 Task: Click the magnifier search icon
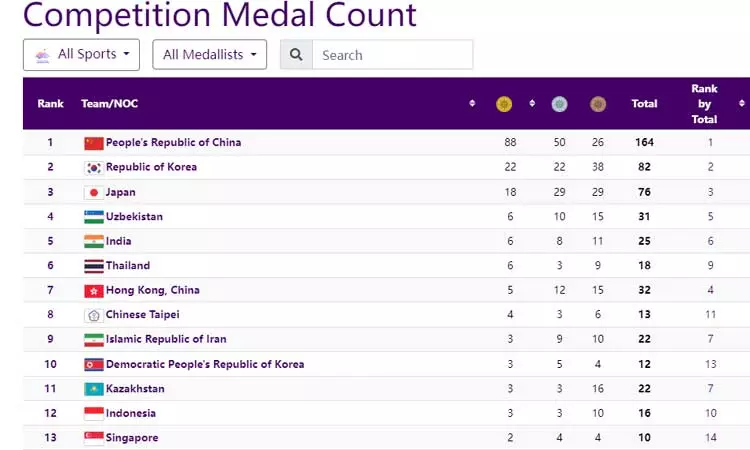tap(296, 55)
